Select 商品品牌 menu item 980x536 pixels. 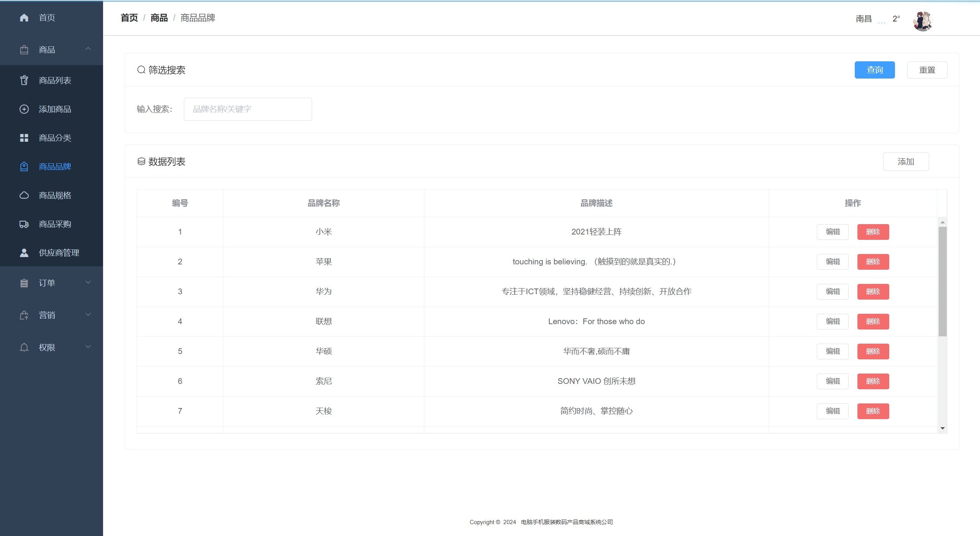tap(55, 167)
